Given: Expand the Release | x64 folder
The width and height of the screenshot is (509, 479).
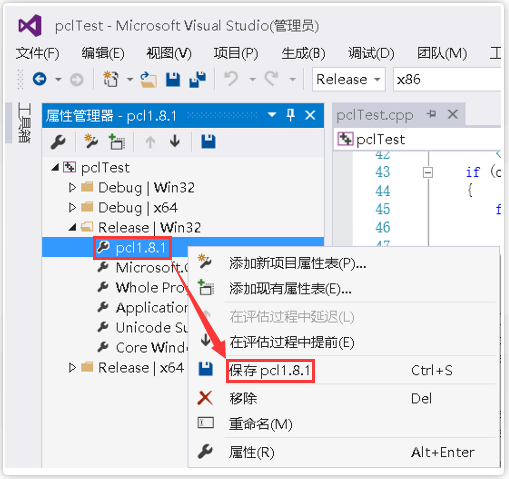Looking at the screenshot, I should (72, 367).
